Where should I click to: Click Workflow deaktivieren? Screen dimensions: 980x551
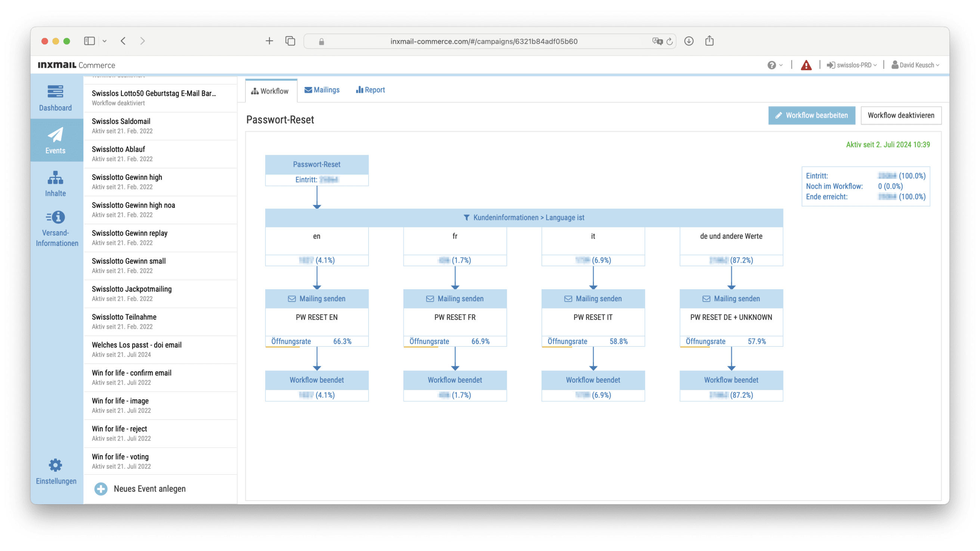pyautogui.click(x=901, y=115)
